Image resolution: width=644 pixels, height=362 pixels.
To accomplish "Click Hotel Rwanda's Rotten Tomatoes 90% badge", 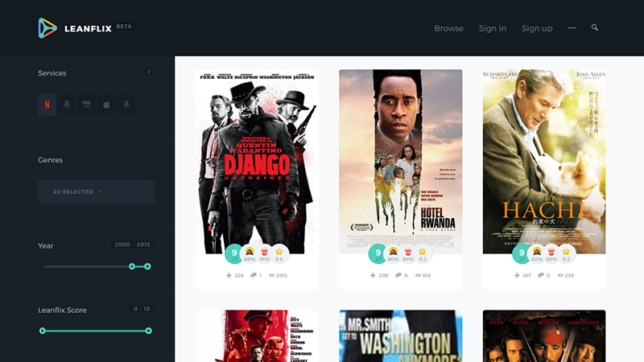I will pos(393,254).
